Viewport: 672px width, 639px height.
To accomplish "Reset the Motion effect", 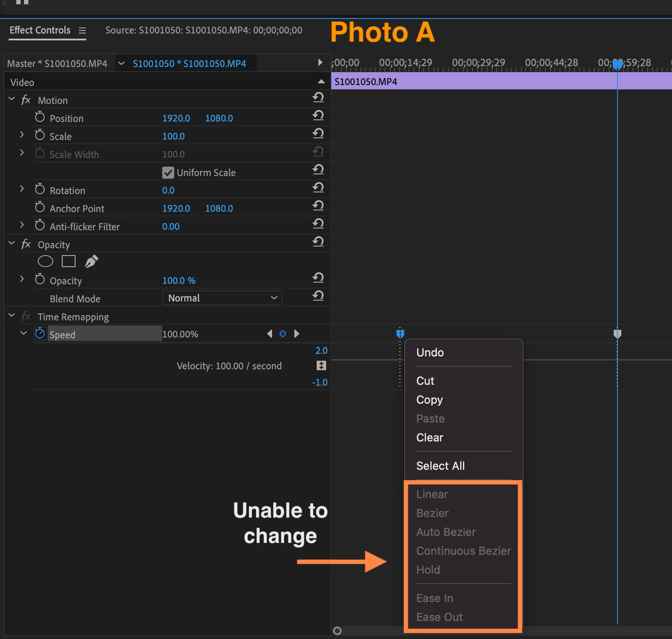I will (x=318, y=97).
